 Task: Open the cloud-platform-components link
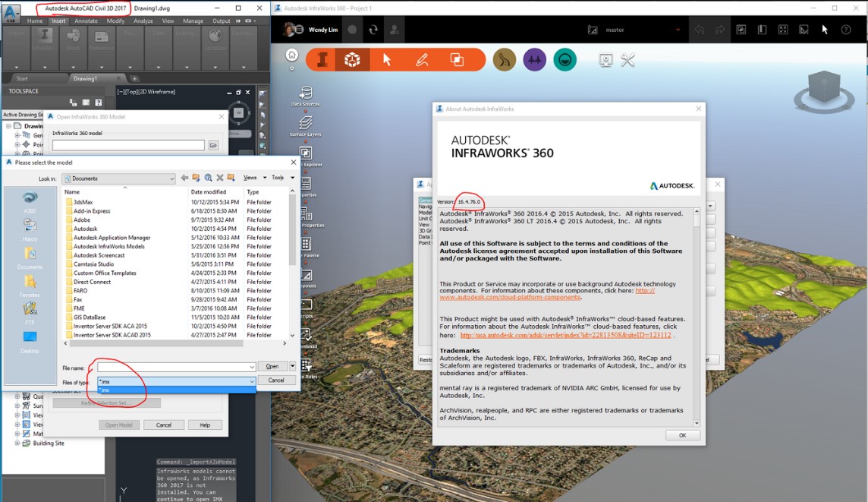510,298
